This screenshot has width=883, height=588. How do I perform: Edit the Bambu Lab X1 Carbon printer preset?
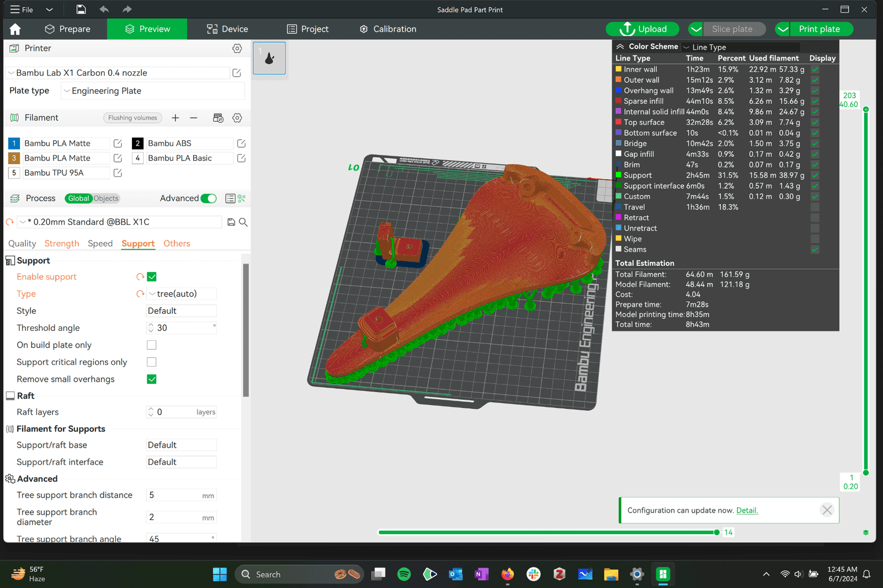pos(237,73)
